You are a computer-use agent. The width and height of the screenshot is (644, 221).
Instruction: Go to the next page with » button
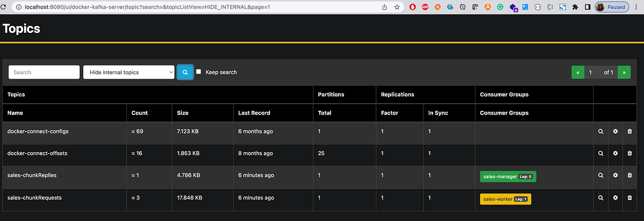[624, 72]
